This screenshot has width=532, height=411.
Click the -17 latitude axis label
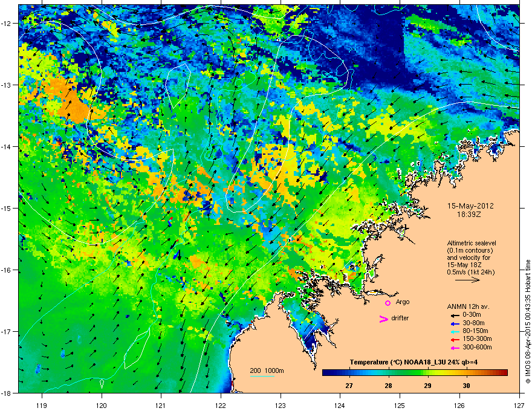(7, 331)
